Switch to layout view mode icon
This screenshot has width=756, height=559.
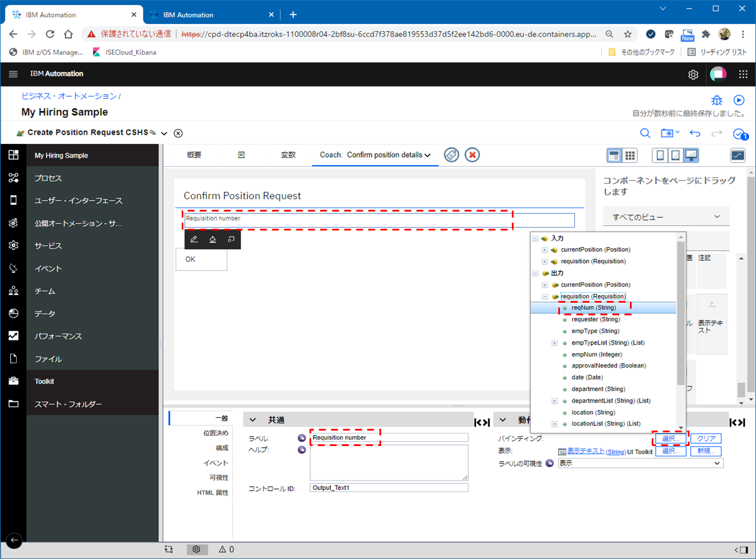pos(614,155)
